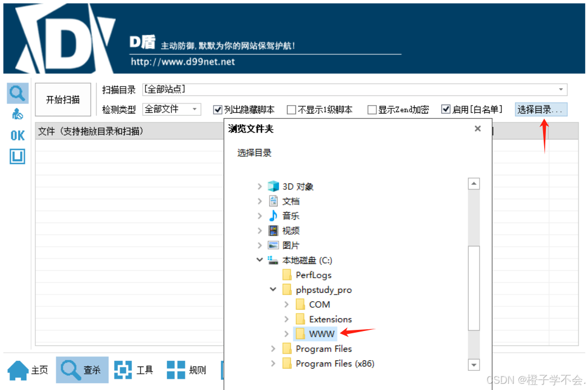The width and height of the screenshot is (588, 390).
Task: Click folder tree scrollbar up arrow
Action: tap(474, 184)
